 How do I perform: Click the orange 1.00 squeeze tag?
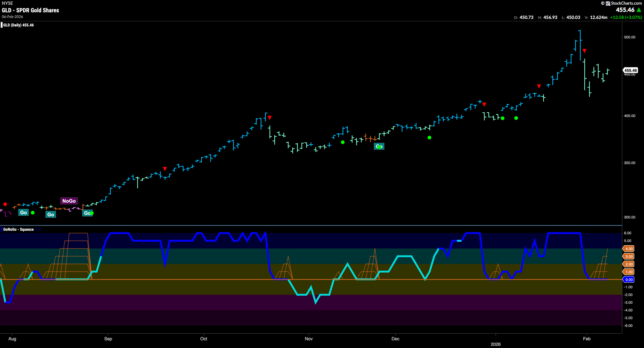629,272
